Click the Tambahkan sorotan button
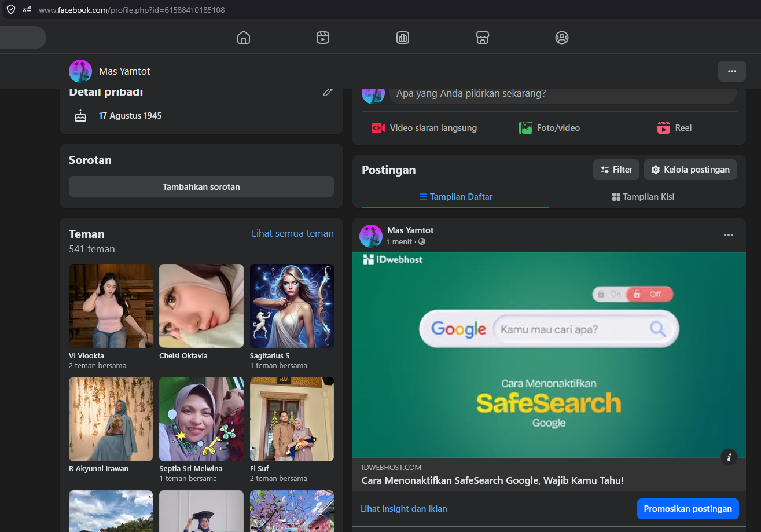This screenshot has height=532, width=761. (201, 186)
